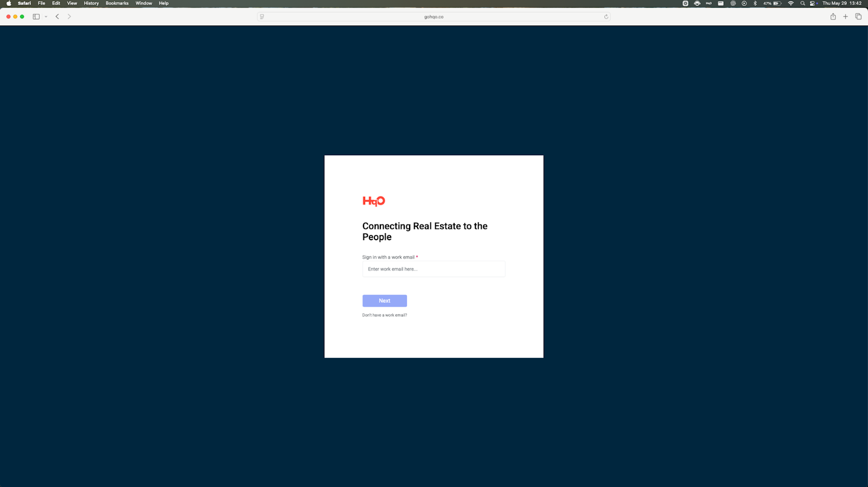Screen dimensions: 868x487
Task: Reload the page with the refresh icon
Action: tap(606, 17)
